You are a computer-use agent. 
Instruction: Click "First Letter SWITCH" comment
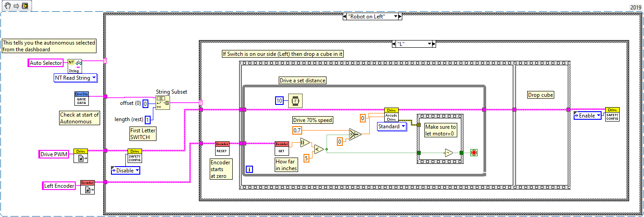click(143, 134)
